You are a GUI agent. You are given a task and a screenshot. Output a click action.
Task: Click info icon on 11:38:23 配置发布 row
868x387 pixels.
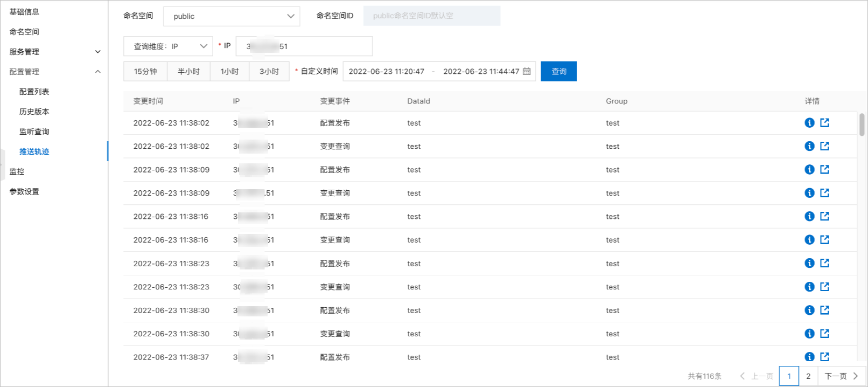point(809,263)
